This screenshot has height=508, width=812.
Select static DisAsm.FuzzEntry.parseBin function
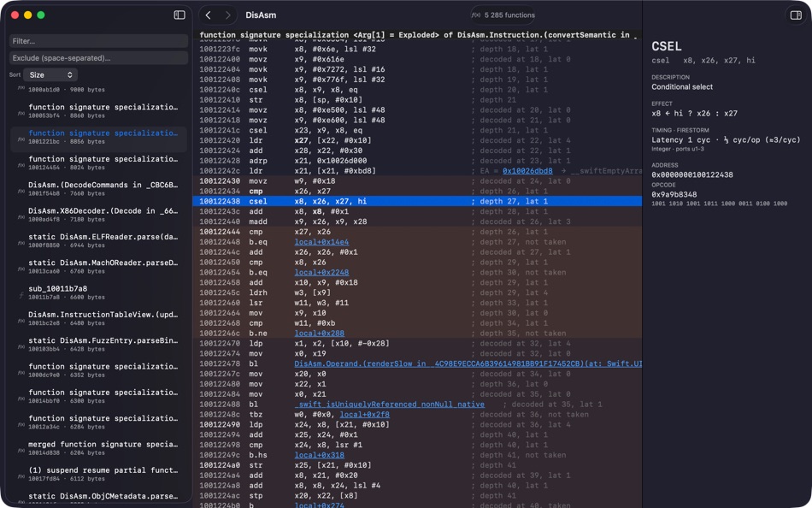98,344
